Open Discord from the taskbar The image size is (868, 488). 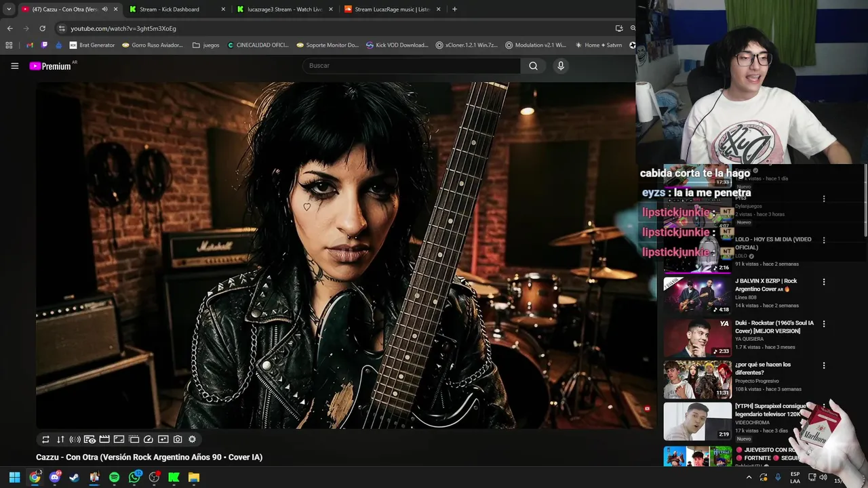click(55, 477)
